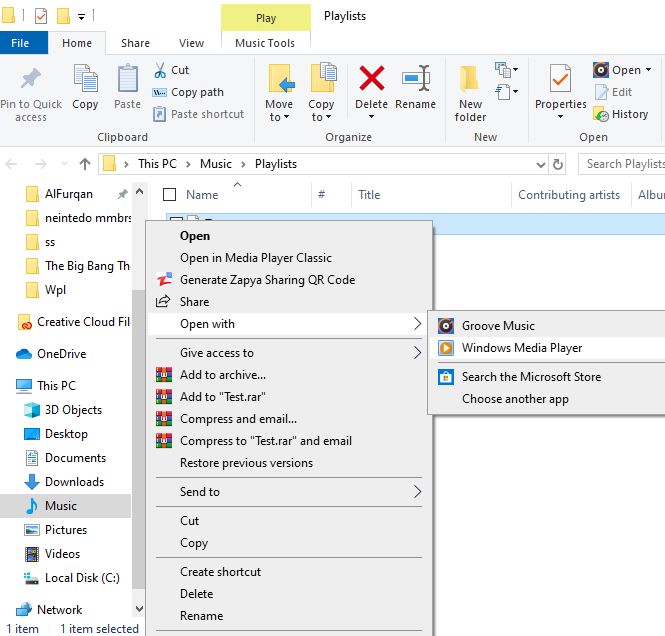Toggle the select-all checkbox beside Name
The height and width of the screenshot is (636, 665).
click(170, 195)
